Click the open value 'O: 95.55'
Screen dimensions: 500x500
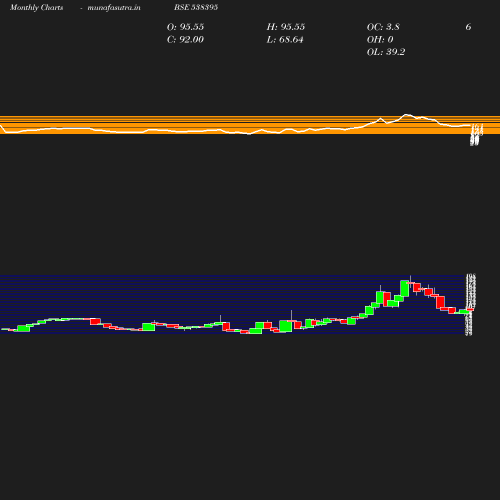pyautogui.click(x=185, y=27)
